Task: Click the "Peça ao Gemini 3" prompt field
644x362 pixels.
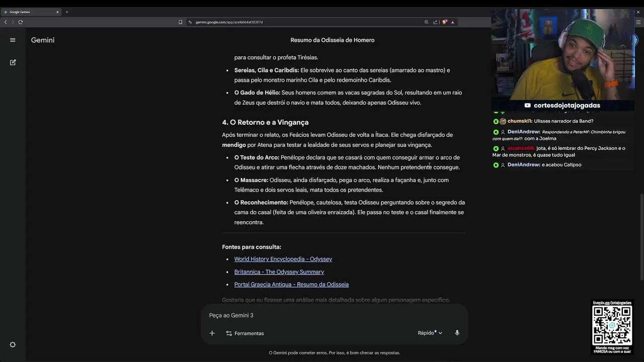Action: [x=322, y=315]
